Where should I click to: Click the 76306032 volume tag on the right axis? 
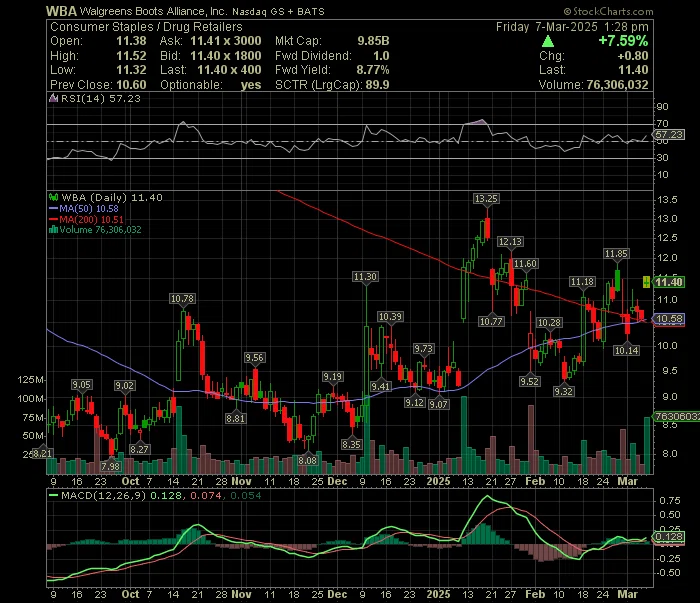[676, 416]
